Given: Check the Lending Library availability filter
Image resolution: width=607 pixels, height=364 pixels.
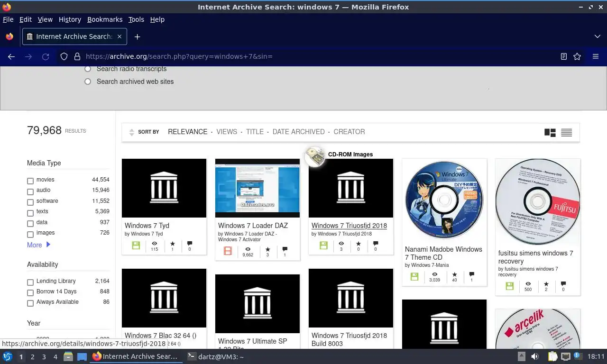Looking at the screenshot, I should click(x=30, y=282).
